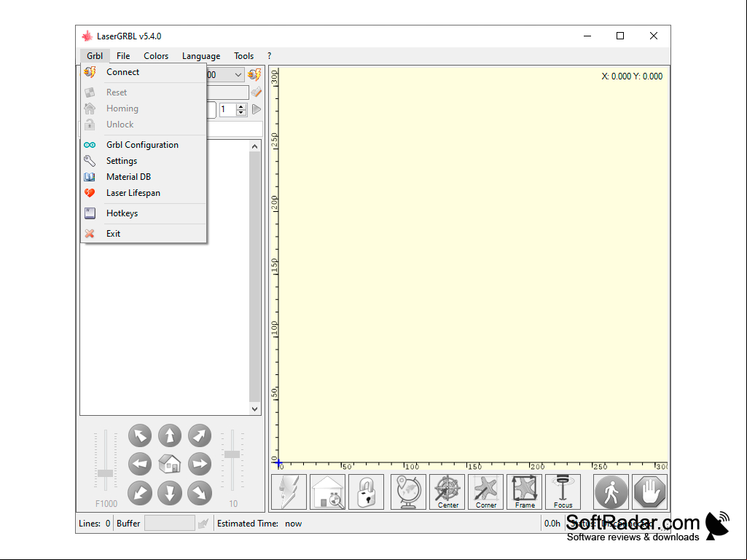Image resolution: width=747 pixels, height=560 pixels.
Task: Click console scrollbar up arrow
Action: click(x=255, y=146)
